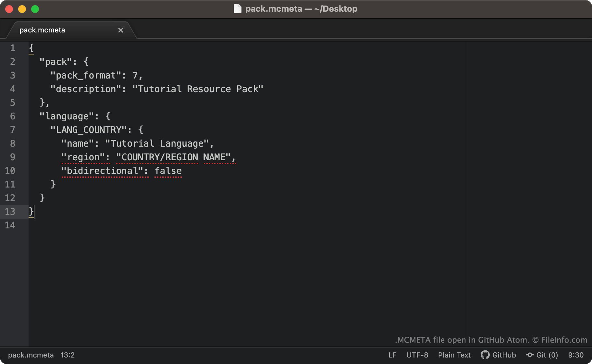Click the "Tutorial Resource Pack" string

(198, 89)
